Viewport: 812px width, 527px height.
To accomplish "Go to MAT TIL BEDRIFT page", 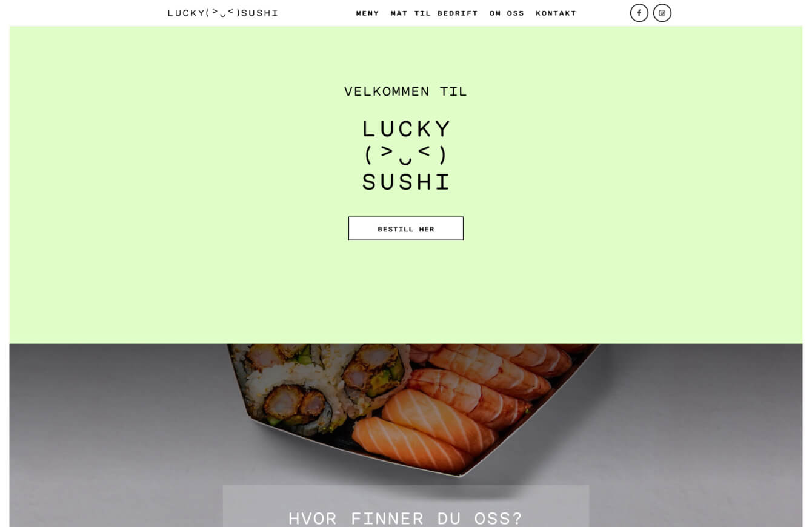I will (x=434, y=13).
